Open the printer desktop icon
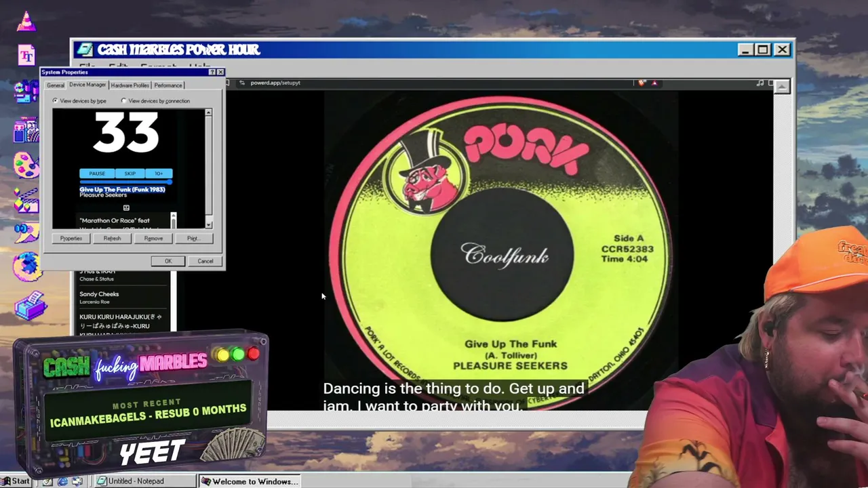 30,306
